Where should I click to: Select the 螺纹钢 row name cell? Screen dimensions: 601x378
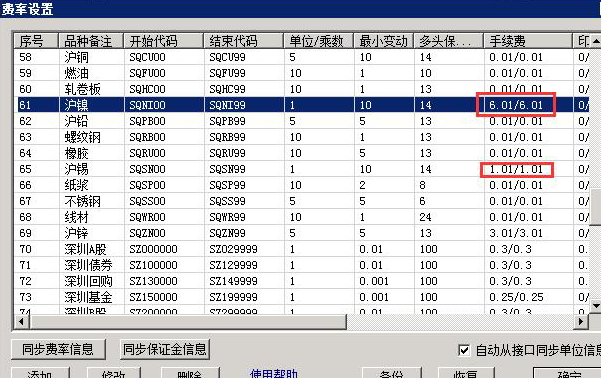(82, 137)
